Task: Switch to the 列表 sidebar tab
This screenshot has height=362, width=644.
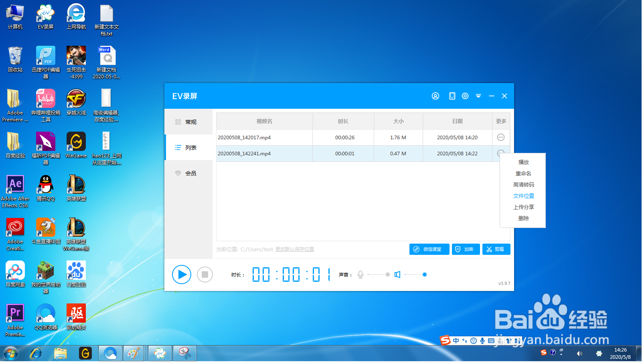Action: [x=189, y=148]
